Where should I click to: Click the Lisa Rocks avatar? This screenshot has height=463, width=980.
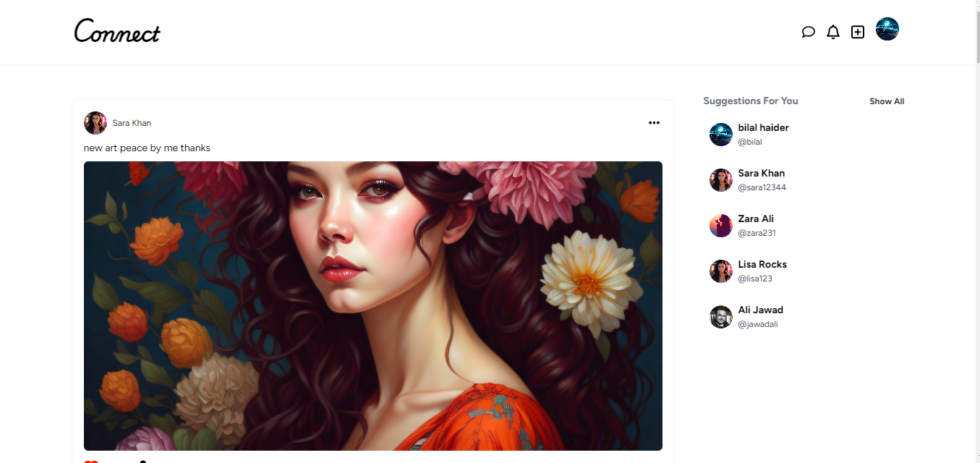coord(721,271)
